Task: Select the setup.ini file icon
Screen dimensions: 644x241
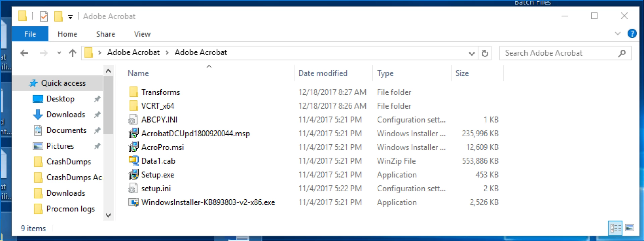Action: click(x=133, y=188)
